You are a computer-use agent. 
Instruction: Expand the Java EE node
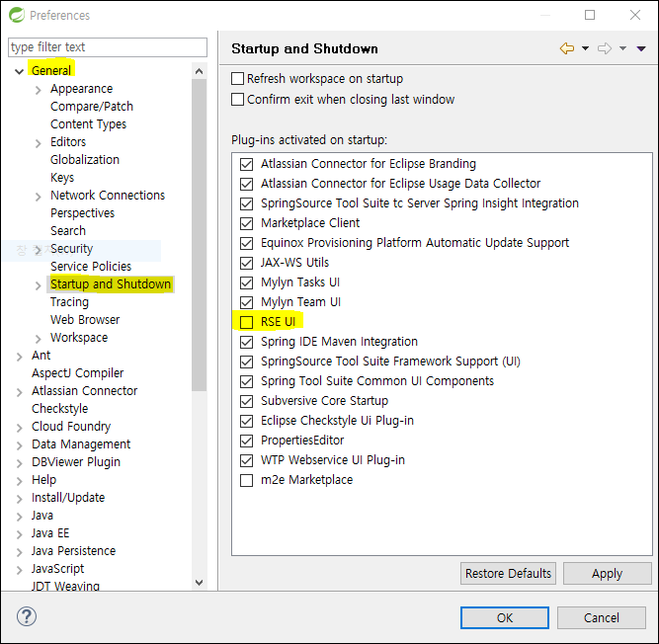click(20, 534)
